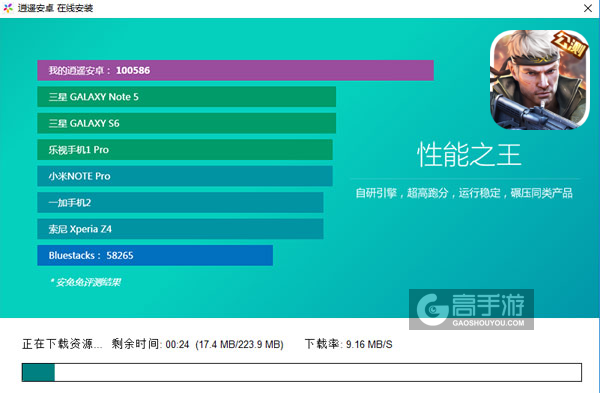Screen dimensions: 600x393
Task: Select the 索尼 Xperia Z4 bar
Action: 180,229
